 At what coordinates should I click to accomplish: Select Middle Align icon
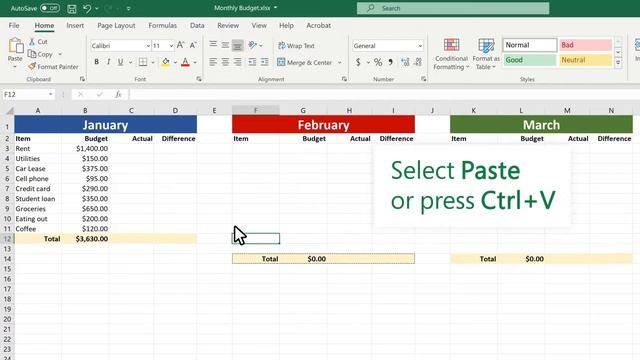click(x=225, y=44)
